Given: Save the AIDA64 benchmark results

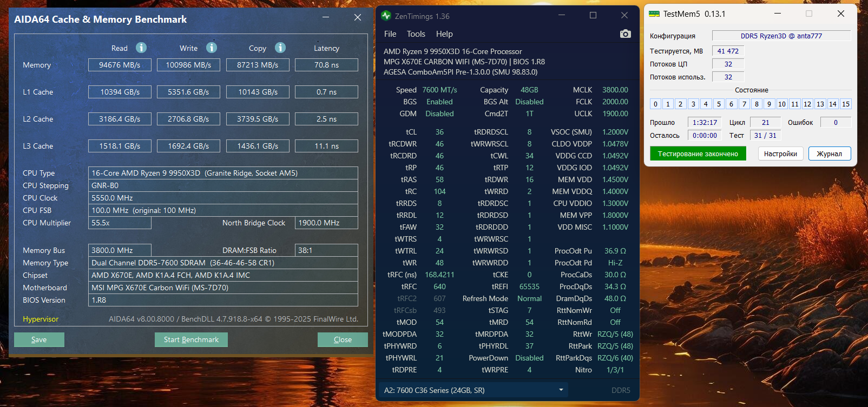Looking at the screenshot, I should [x=39, y=339].
